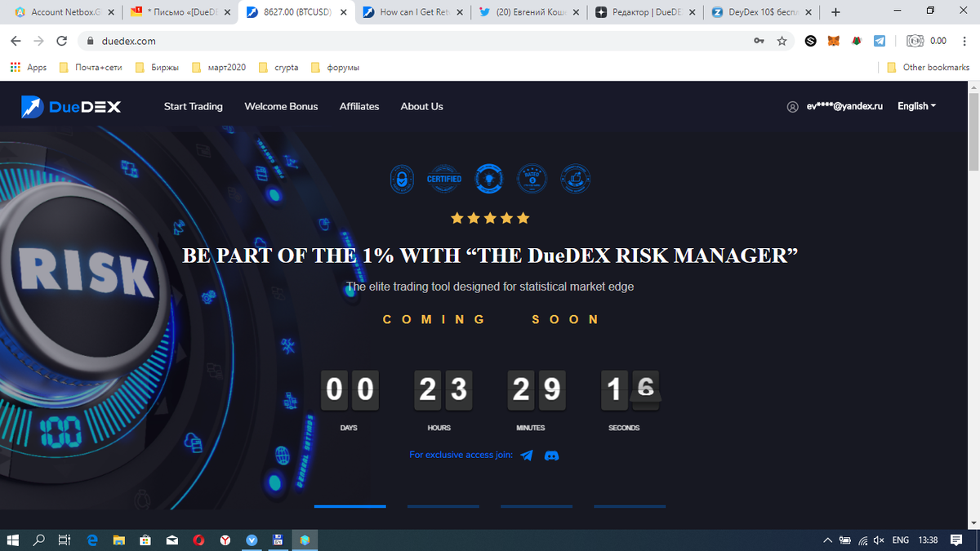This screenshot has height=551, width=980.
Task: Switch to How can I Get tab
Action: [x=413, y=12]
